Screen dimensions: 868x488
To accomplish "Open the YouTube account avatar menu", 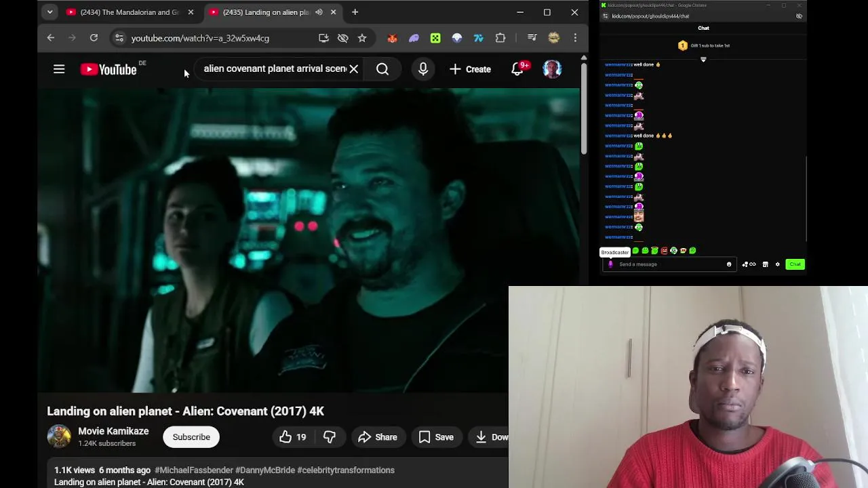I will pos(552,69).
